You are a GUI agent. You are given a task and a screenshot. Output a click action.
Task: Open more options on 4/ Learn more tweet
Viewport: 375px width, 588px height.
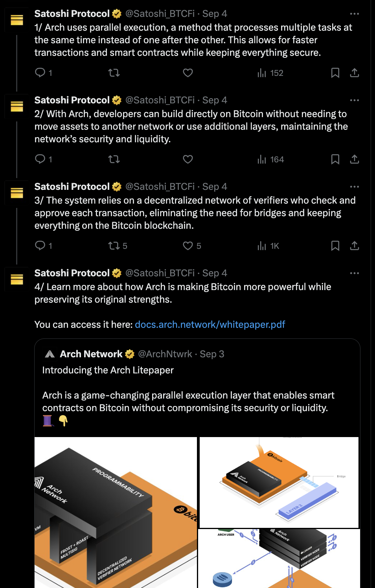(355, 273)
